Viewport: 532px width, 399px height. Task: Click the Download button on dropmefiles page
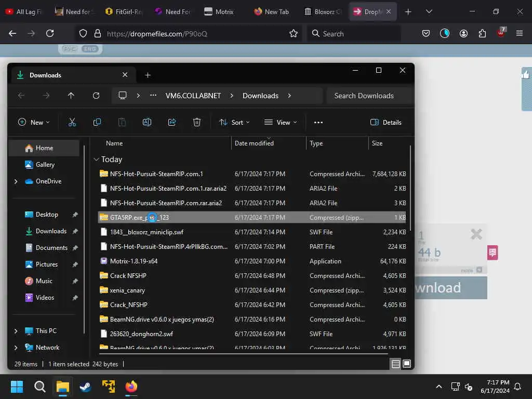tap(451, 288)
